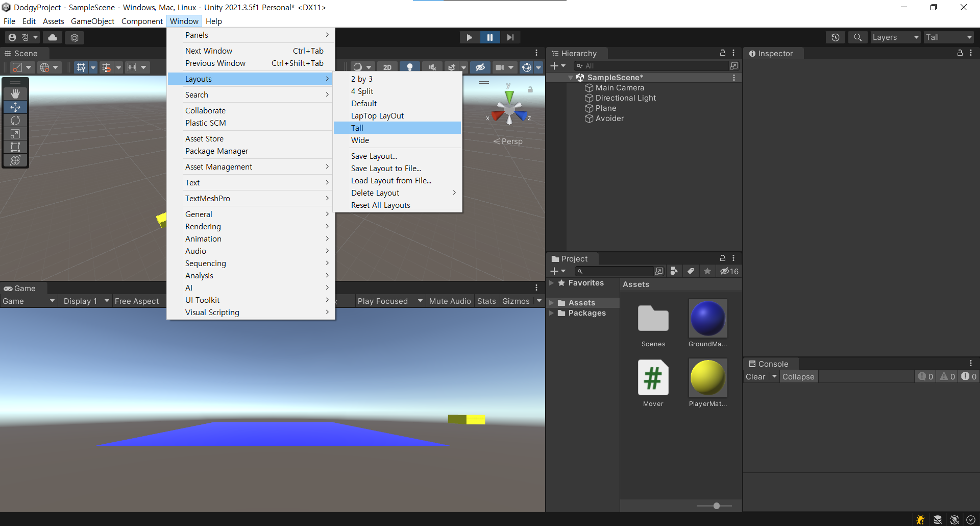Image resolution: width=980 pixels, height=526 pixels.
Task: Select the Rotate tool
Action: (15, 121)
